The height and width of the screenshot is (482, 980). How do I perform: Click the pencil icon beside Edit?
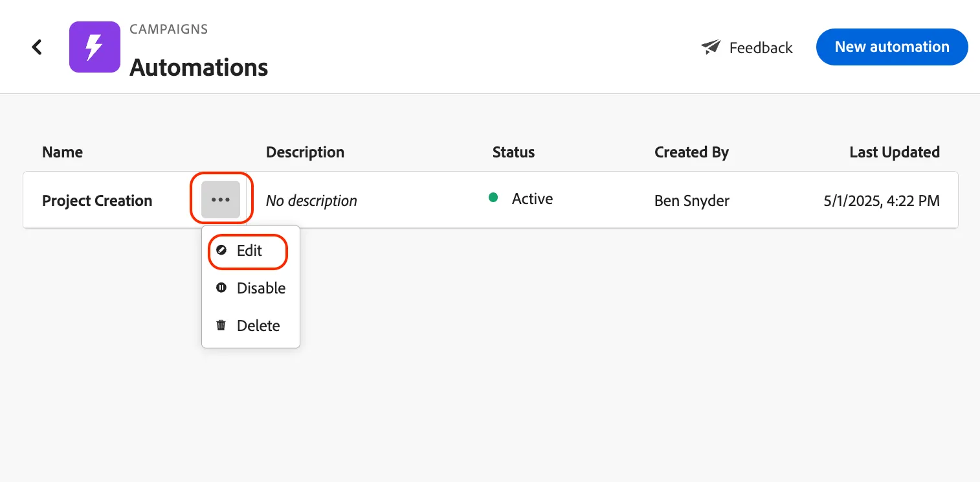point(221,251)
